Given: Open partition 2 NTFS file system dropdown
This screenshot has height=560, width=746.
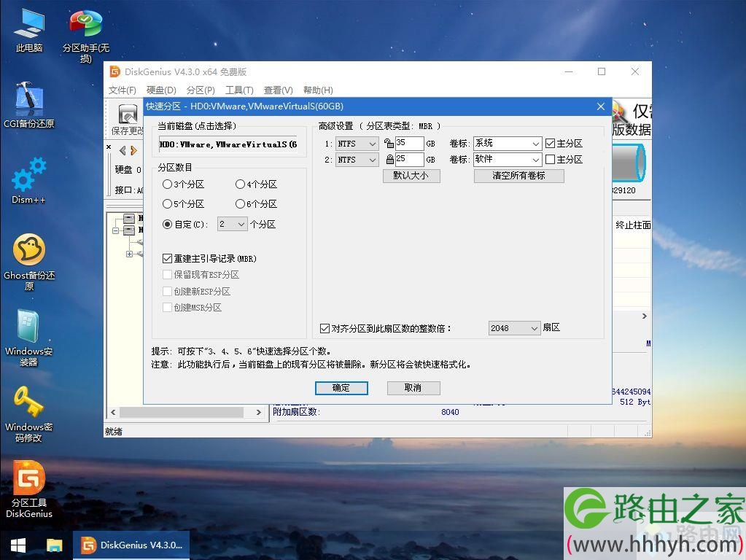Looking at the screenshot, I should pyautogui.click(x=357, y=160).
